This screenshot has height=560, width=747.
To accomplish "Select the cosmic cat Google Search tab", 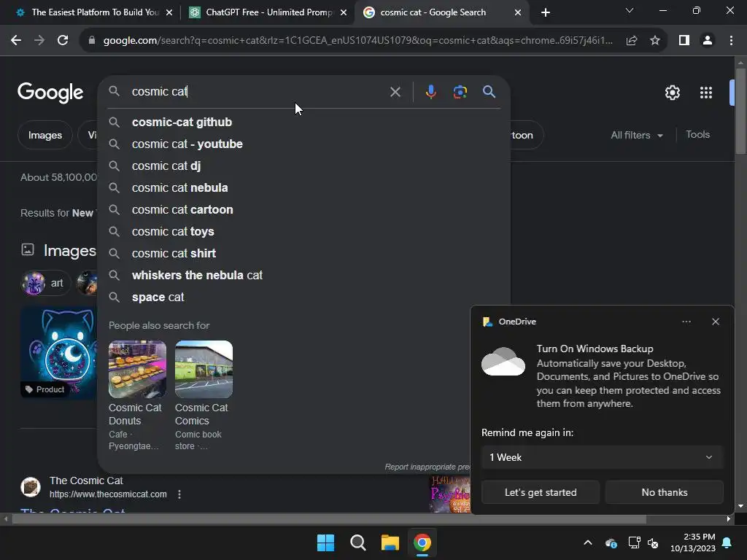I will [x=441, y=12].
